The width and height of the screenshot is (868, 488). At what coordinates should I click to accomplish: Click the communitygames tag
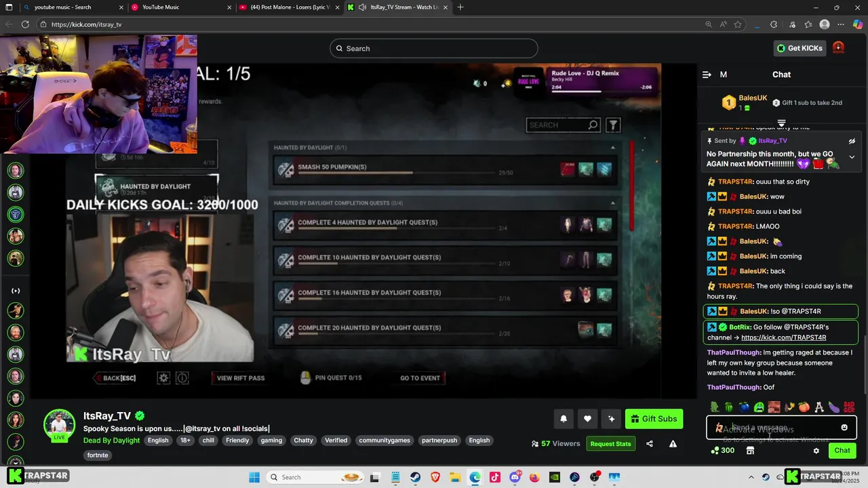coord(384,441)
